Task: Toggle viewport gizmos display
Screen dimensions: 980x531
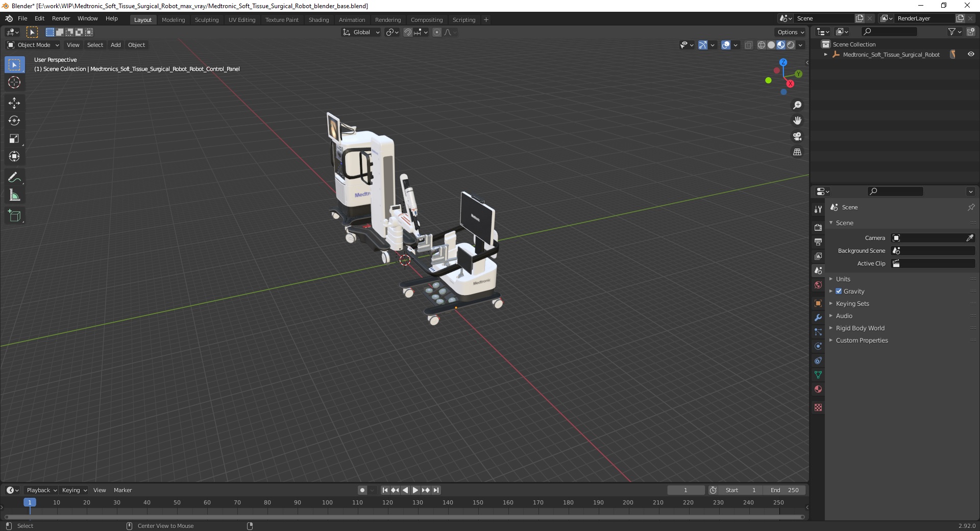Action: pyautogui.click(x=703, y=45)
